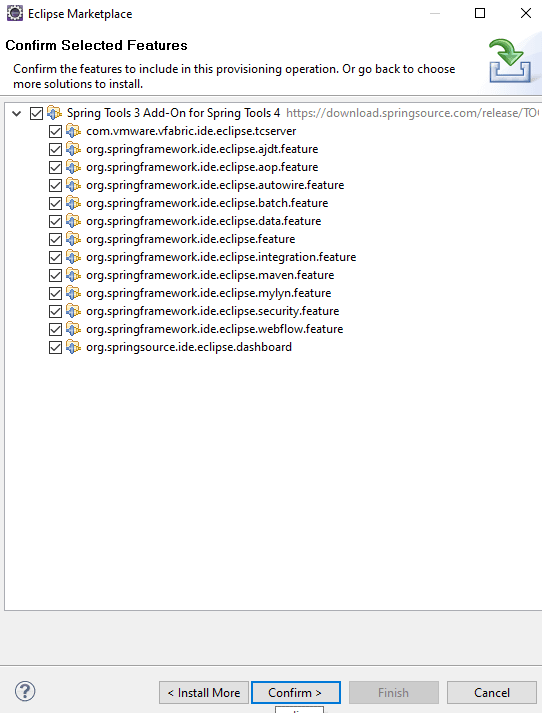This screenshot has width=542, height=713.
Task: Select org.springframework.ide.eclipse.mylyn.feature text
Action: click(208, 293)
